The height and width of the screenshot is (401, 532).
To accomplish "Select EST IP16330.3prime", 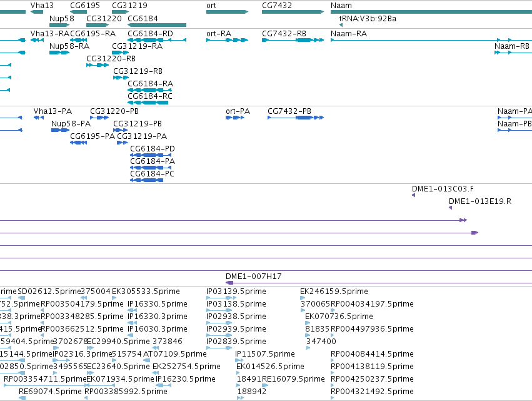I will (132, 323).
